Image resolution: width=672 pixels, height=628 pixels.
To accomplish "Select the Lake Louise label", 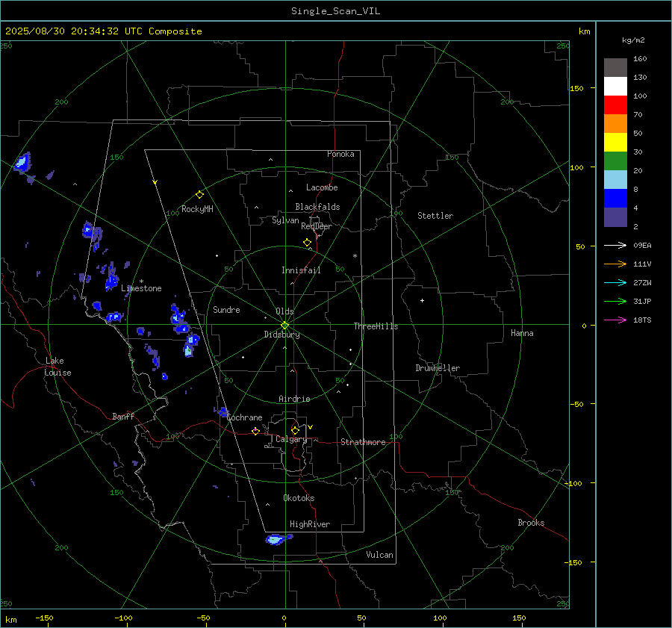I will pos(57,367).
